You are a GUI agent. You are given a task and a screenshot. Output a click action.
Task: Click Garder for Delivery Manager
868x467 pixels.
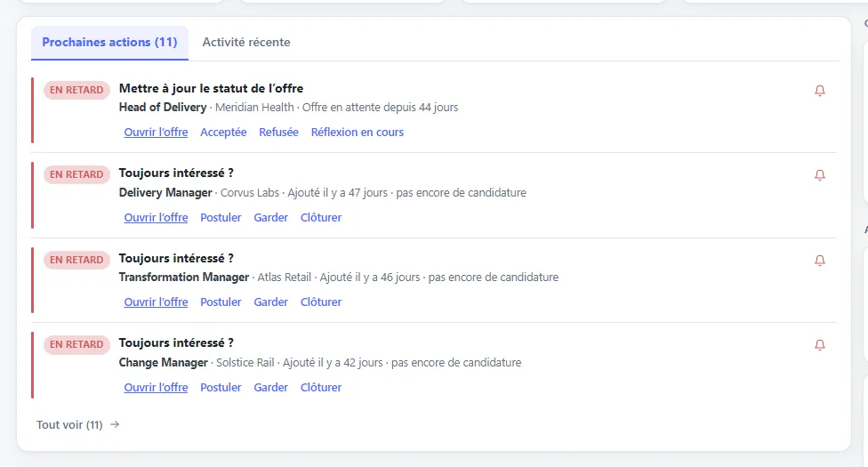coord(270,218)
